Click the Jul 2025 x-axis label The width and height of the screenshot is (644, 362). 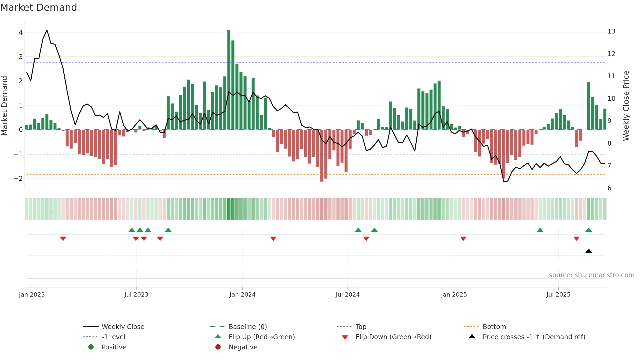coord(558,295)
